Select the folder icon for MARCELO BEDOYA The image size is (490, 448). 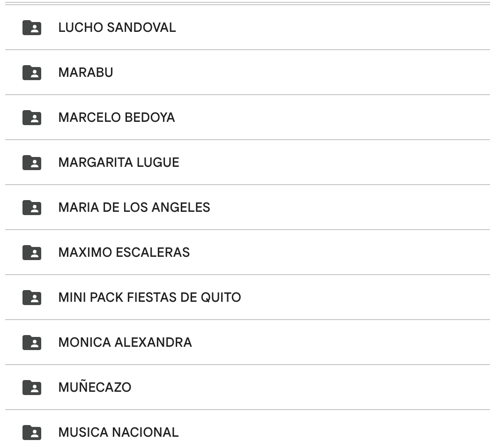point(32,118)
